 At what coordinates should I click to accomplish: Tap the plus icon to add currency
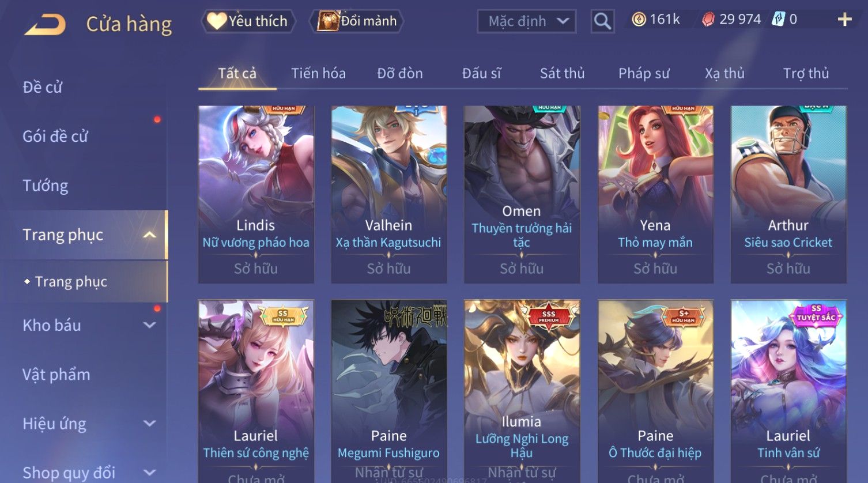click(844, 20)
